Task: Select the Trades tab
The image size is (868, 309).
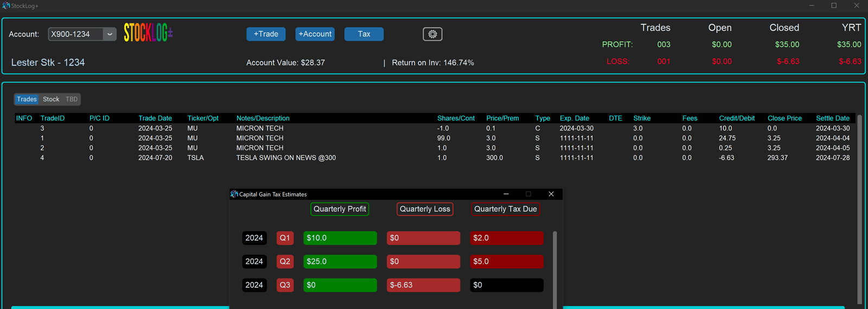Action: (x=27, y=99)
